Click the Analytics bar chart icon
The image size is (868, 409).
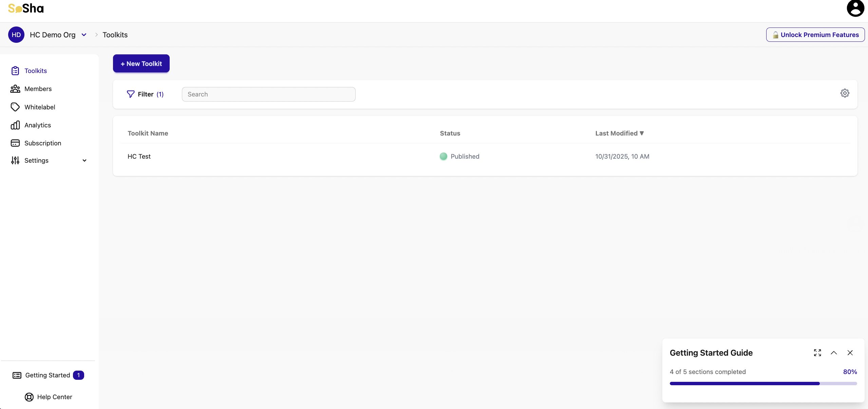tap(15, 125)
